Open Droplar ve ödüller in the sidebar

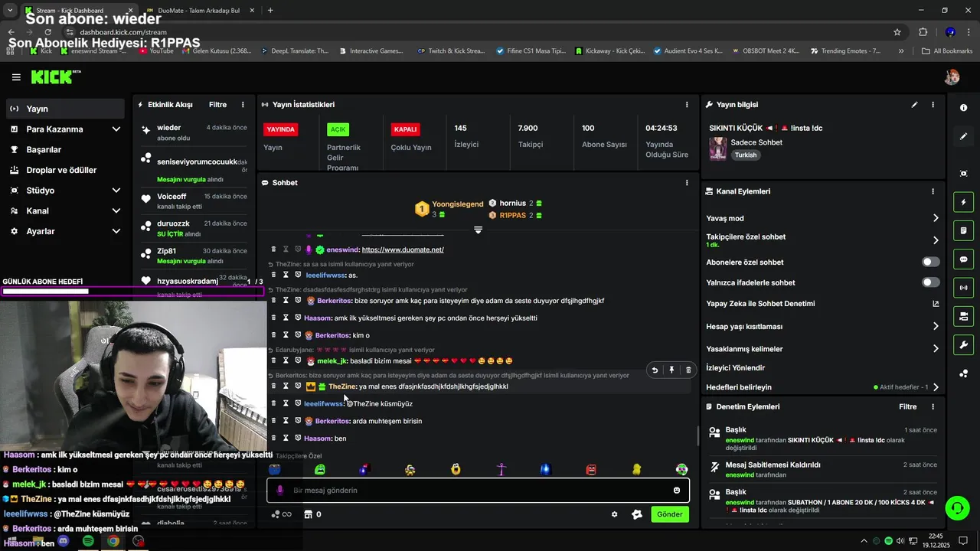click(x=63, y=170)
